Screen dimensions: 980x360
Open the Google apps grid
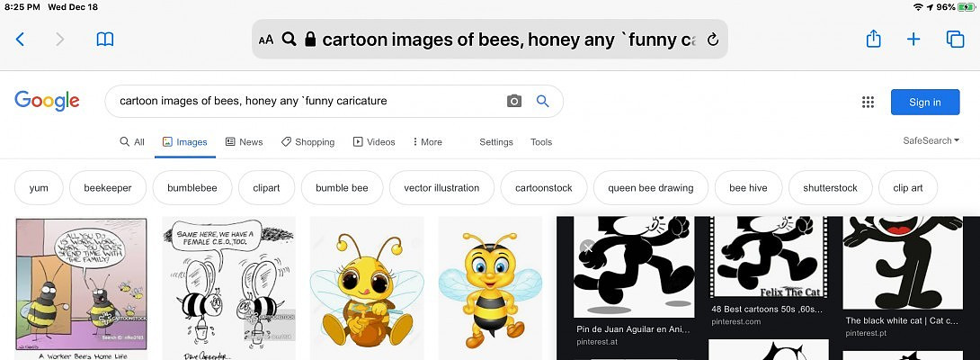point(868,103)
